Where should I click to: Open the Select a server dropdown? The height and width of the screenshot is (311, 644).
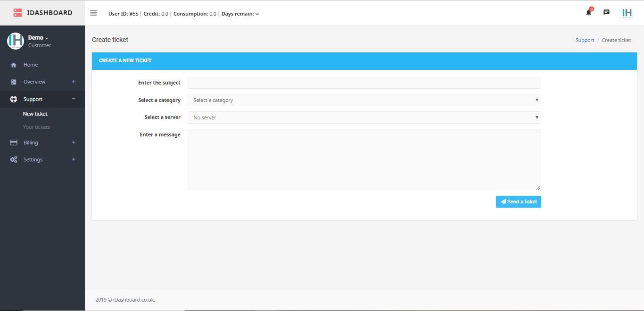point(364,118)
